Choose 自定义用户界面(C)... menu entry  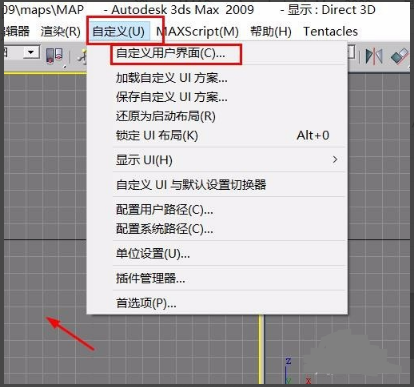pos(217,53)
